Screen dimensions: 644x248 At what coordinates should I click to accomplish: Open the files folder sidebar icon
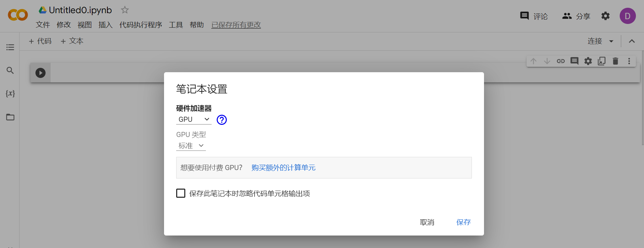click(x=10, y=117)
